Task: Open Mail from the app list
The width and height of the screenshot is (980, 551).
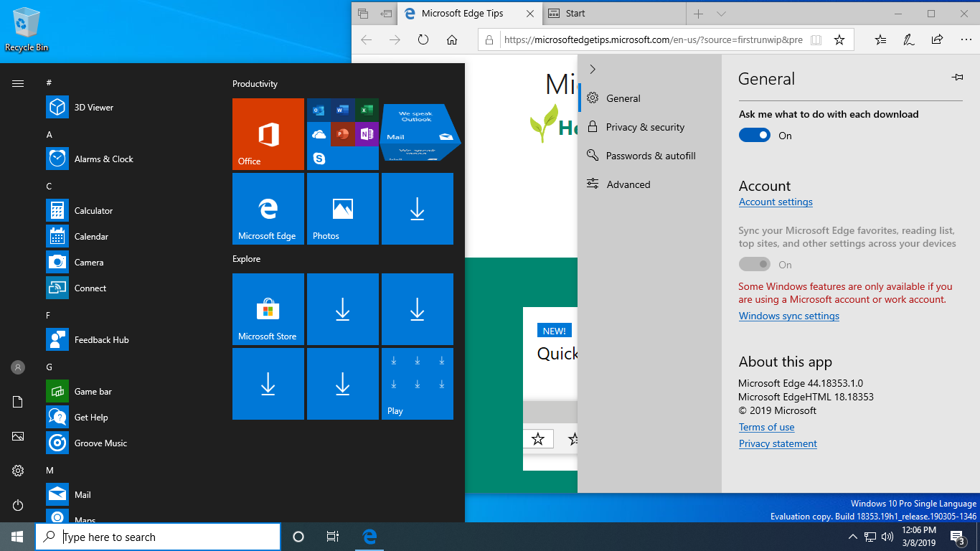Action: tap(129, 495)
